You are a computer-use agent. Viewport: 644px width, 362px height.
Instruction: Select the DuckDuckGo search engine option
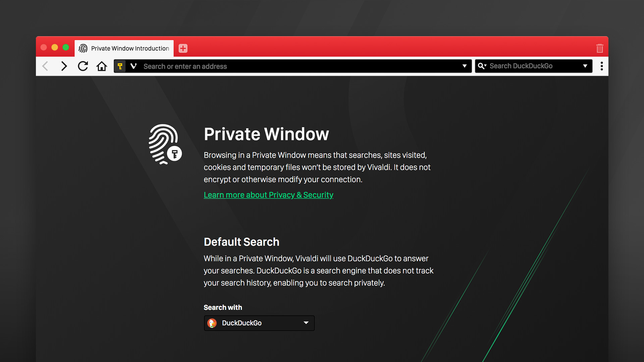tap(259, 322)
